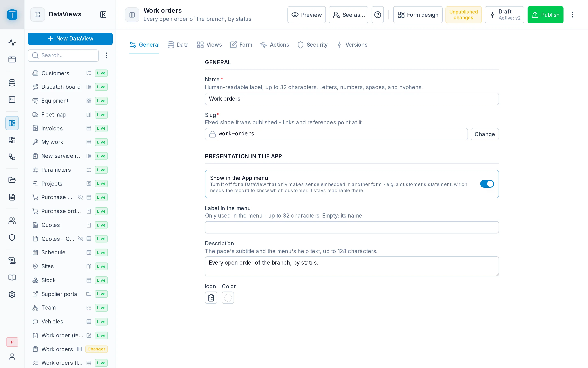Open the Dispatch board DataView
588x368 pixels.
click(x=70, y=87)
